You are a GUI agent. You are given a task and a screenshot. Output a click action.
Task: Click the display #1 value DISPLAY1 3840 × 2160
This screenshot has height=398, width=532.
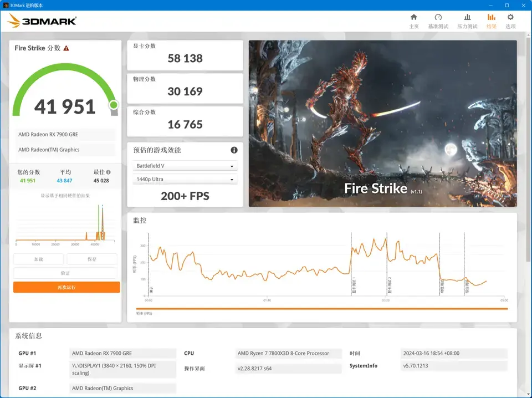[x=123, y=369]
